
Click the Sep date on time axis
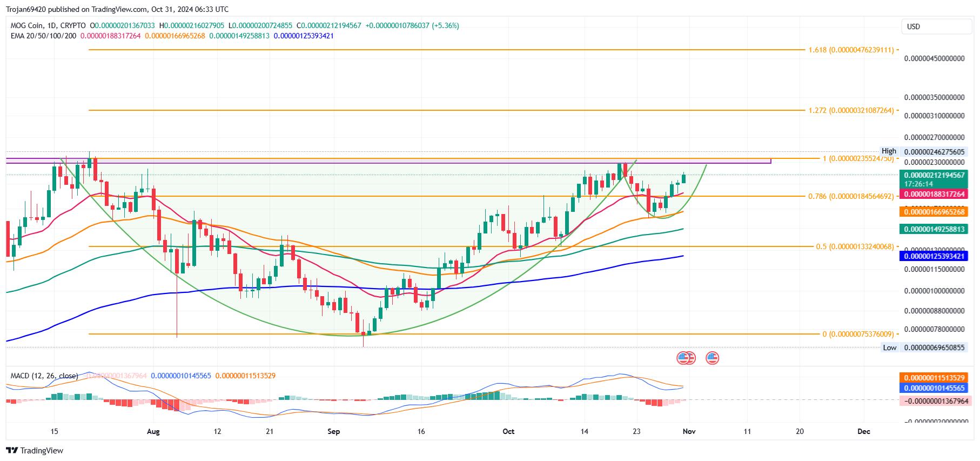click(x=333, y=431)
